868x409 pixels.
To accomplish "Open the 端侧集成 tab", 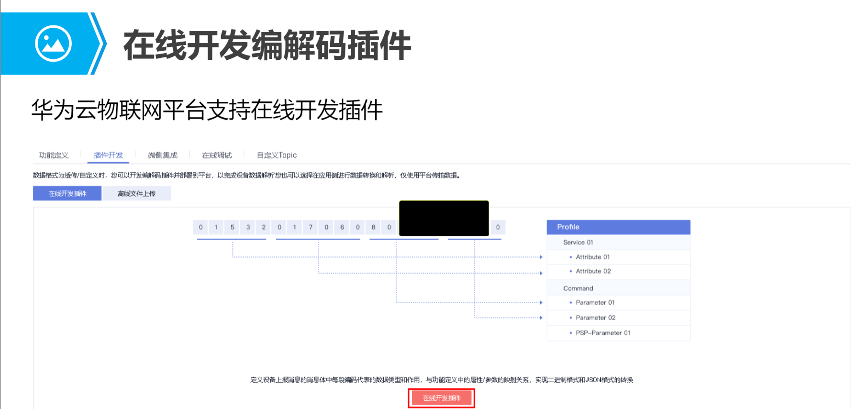I will (163, 155).
